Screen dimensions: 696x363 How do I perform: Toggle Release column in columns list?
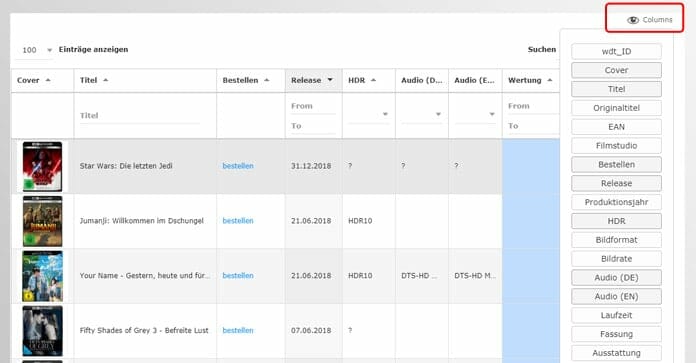click(x=616, y=183)
